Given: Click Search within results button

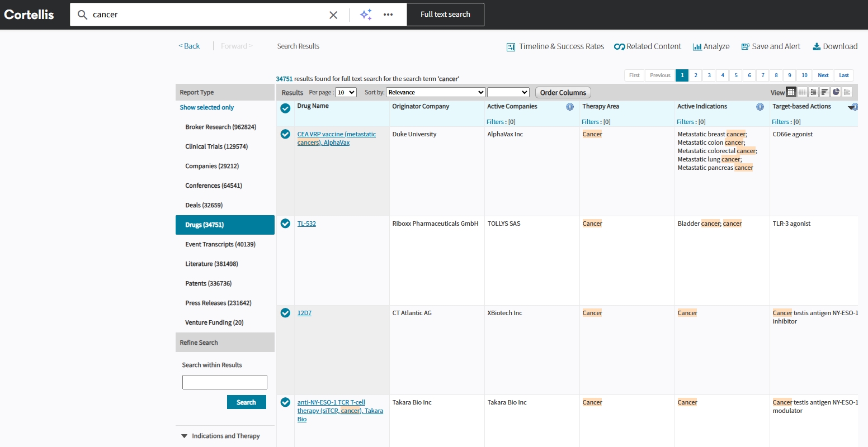Looking at the screenshot, I should 247,402.
